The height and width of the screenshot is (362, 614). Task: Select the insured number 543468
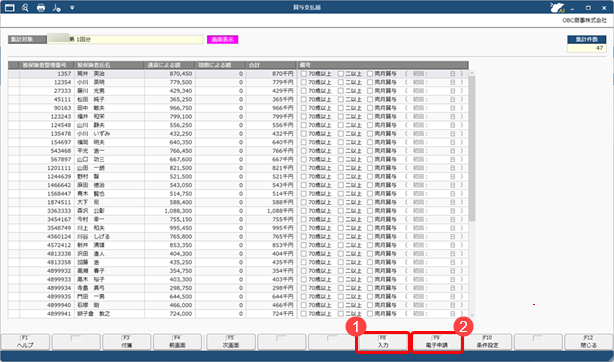pos(47,151)
